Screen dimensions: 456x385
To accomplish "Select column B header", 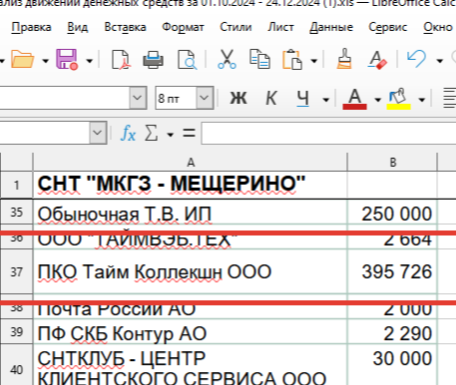I will pyautogui.click(x=392, y=162).
